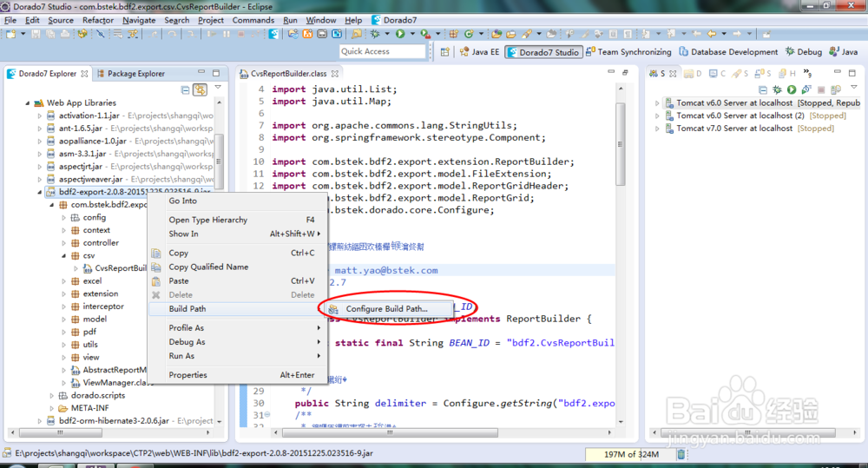Image resolution: width=868 pixels, height=468 pixels.
Task: Start the server in debug mode
Action: pyautogui.click(x=777, y=89)
